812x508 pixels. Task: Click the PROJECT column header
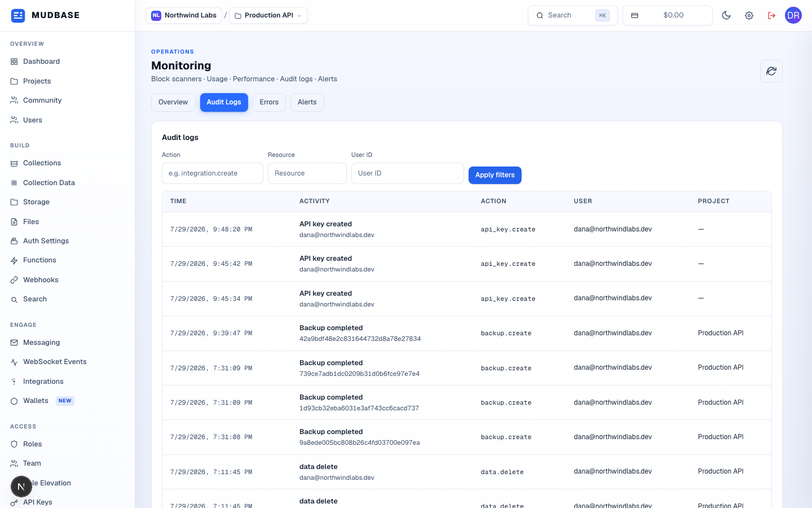(714, 201)
